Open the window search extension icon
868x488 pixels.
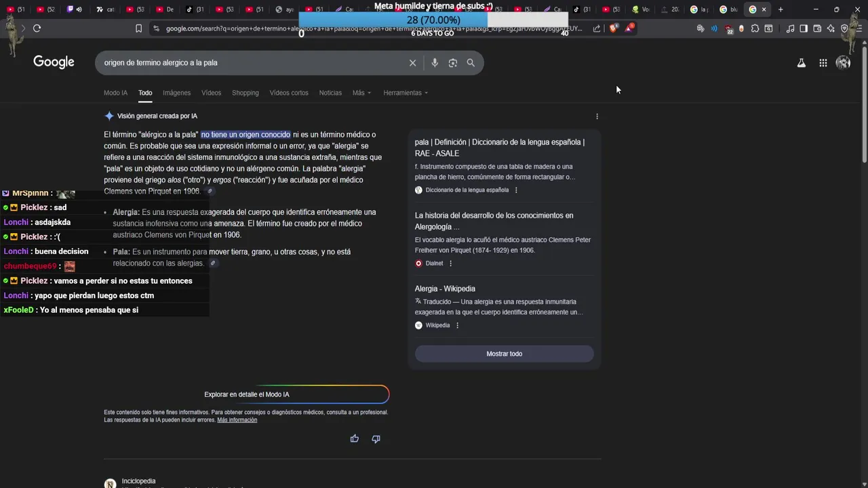768,28
